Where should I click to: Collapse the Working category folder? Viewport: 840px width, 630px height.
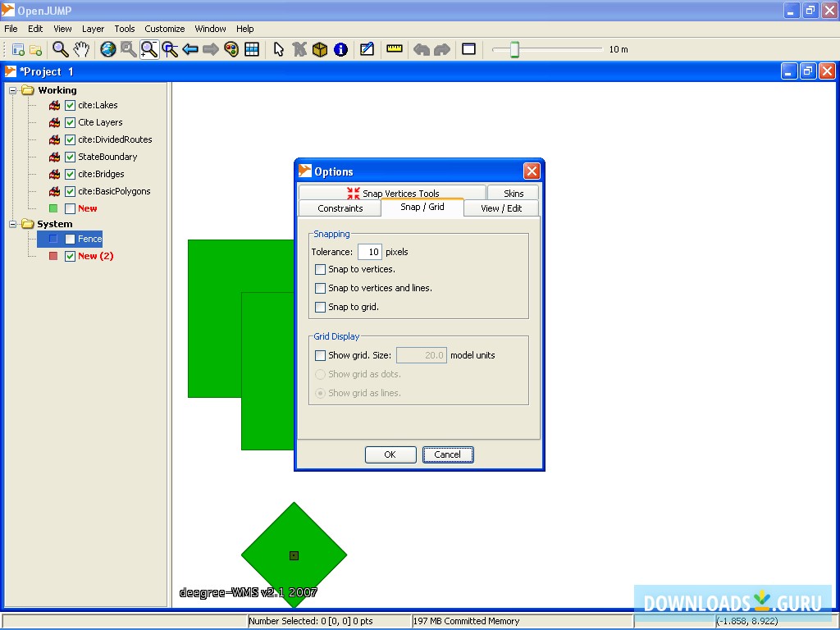(13, 90)
